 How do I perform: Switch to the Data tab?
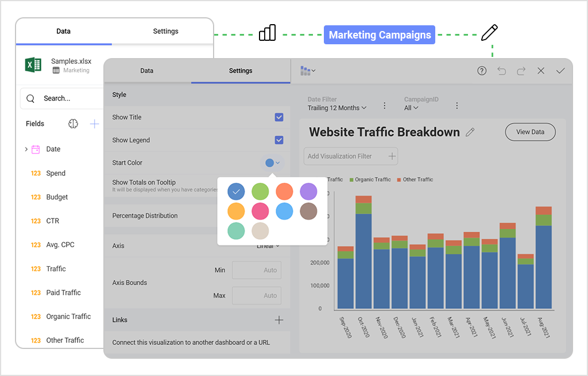pyautogui.click(x=147, y=71)
